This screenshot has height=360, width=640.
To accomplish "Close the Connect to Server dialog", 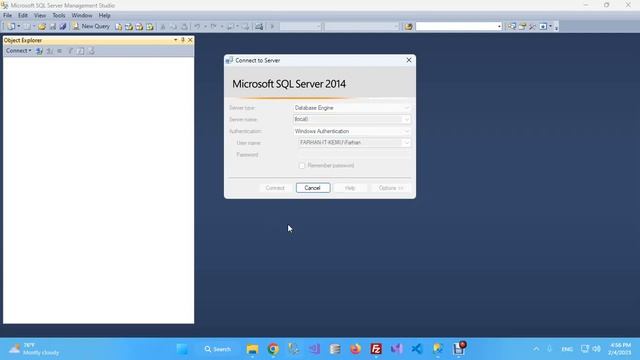I will pos(409,60).
